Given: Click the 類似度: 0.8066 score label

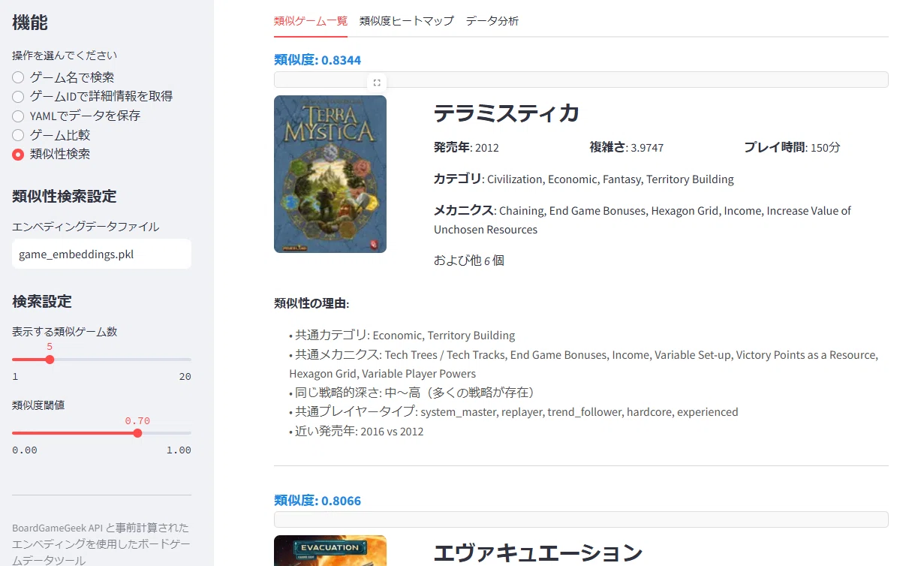Looking at the screenshot, I should coord(318,501).
